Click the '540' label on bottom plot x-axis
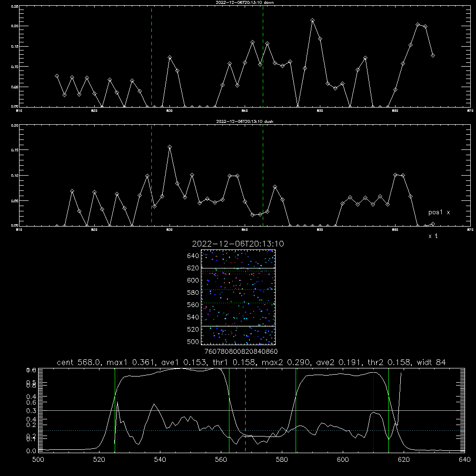The image size is (476, 476). pyautogui.click(x=160, y=460)
